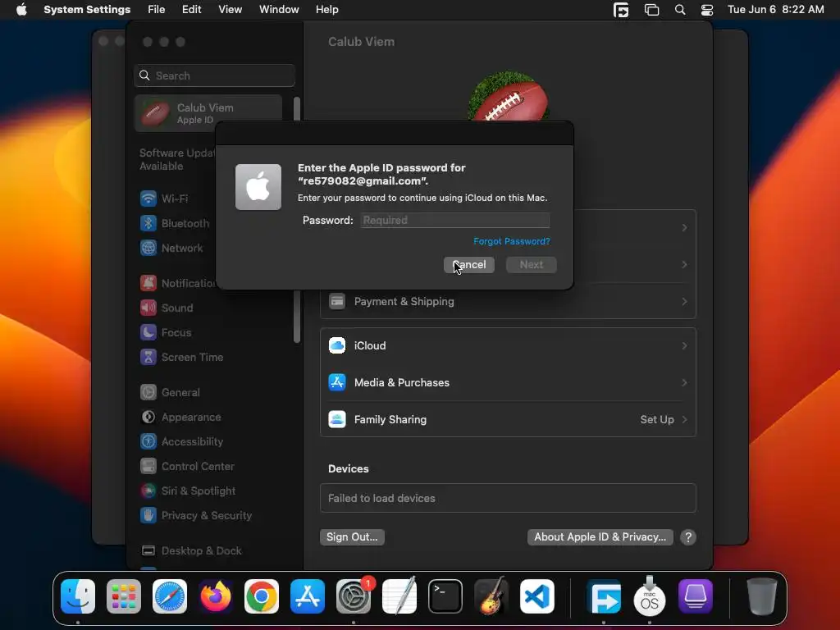
Task: Open Firefox from the Dock
Action: [216, 596]
